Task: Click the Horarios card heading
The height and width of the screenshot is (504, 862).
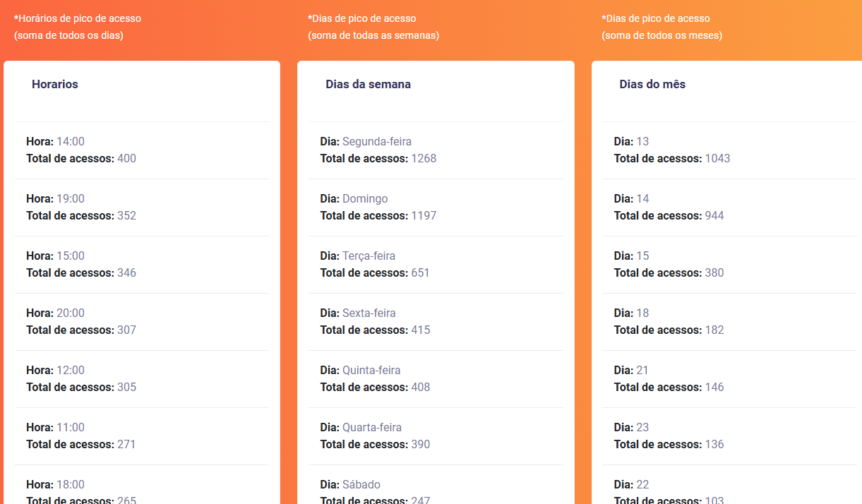Action: coord(55,84)
